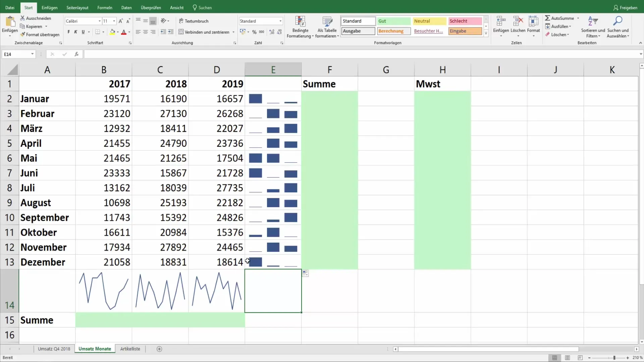Click Suchen und Auswählen magnifier
Screen dimensions: 644x362
point(618,21)
